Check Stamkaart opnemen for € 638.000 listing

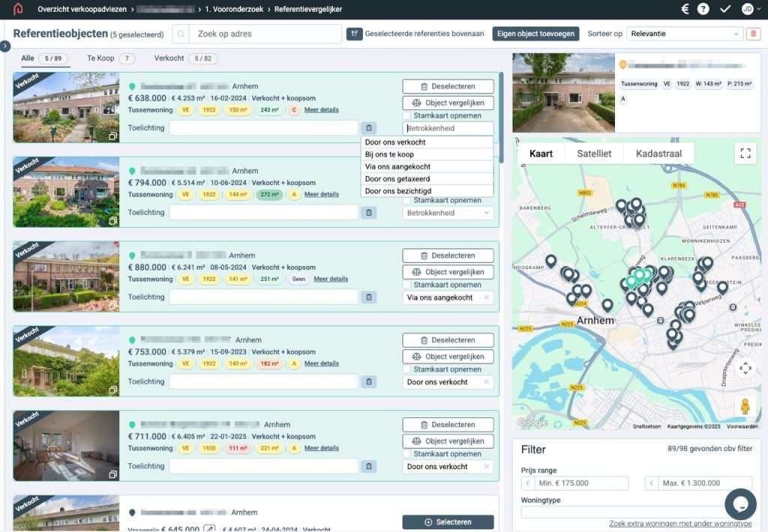pyautogui.click(x=406, y=115)
